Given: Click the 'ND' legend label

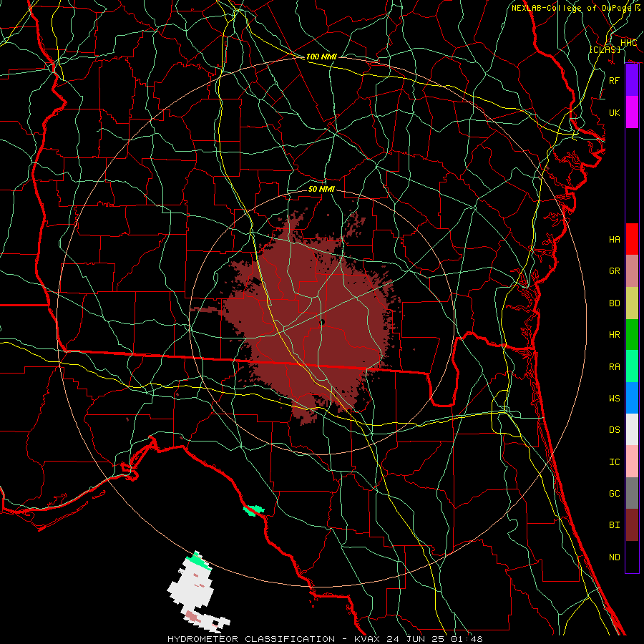Looking at the screenshot, I should point(615,557).
